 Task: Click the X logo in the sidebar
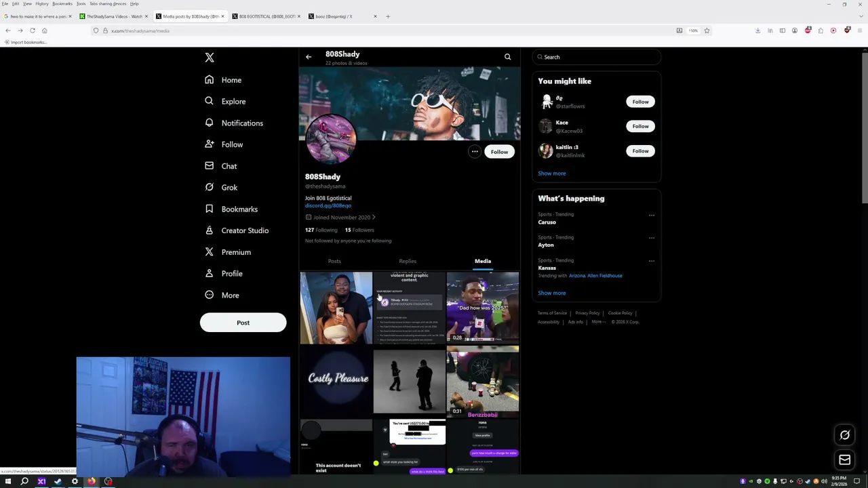[210, 58]
